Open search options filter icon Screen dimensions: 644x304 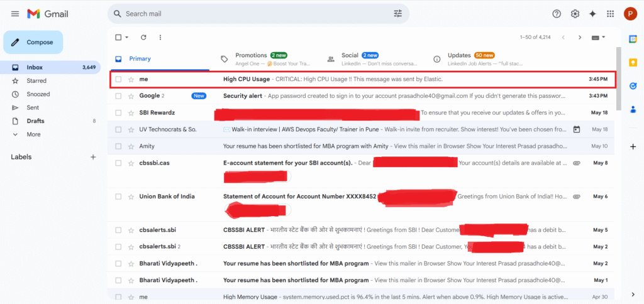click(397, 14)
